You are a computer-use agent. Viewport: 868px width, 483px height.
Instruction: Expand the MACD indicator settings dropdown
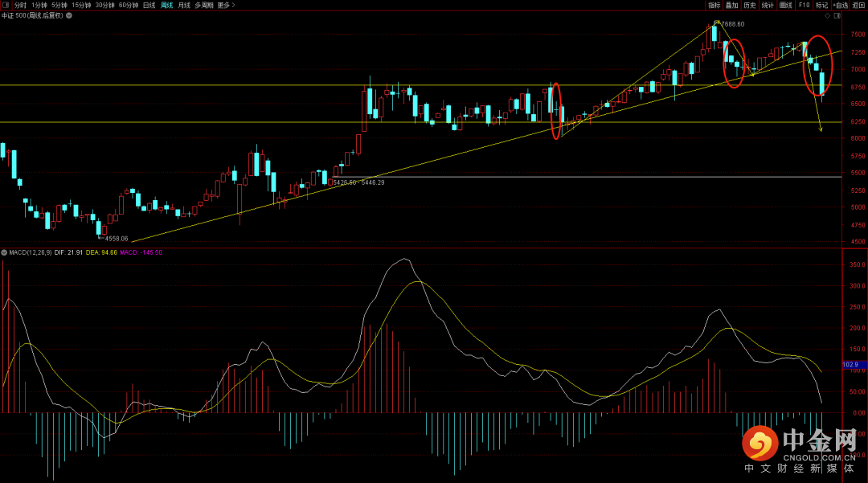pyautogui.click(x=5, y=253)
